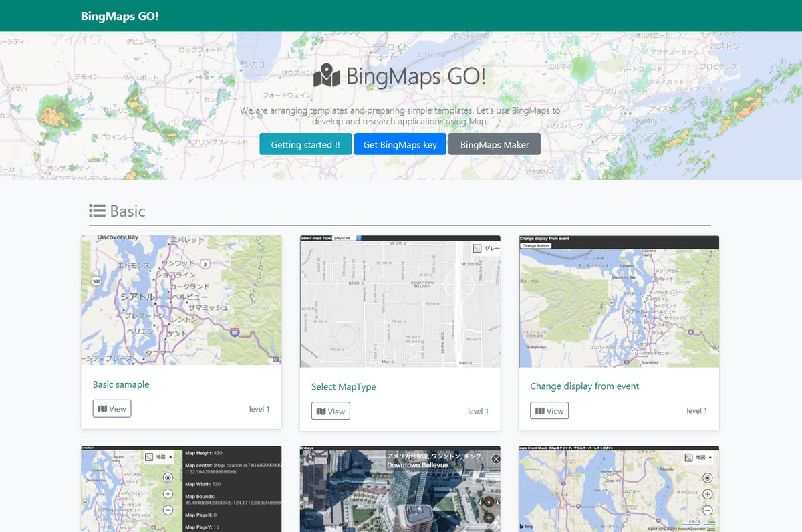This screenshot has width=802, height=532.
Task: Expand the 地図 map style selector in the bottom-right thumbnail
Action: [x=700, y=457]
